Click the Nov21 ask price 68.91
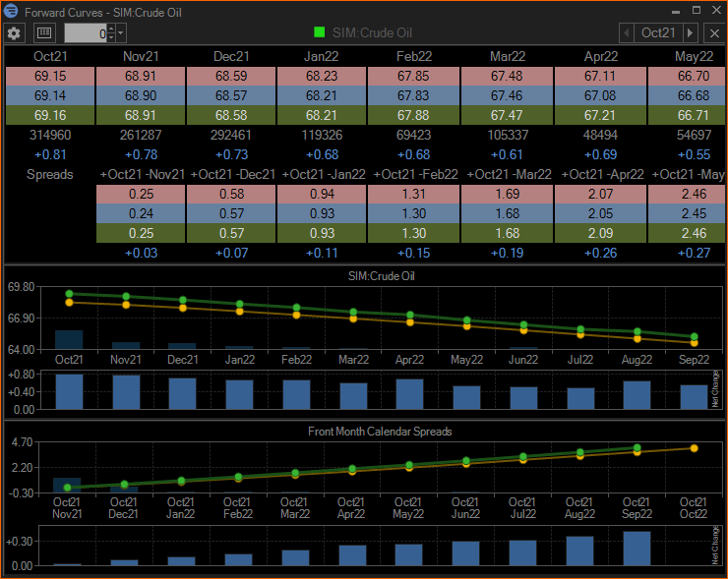 pos(141,75)
